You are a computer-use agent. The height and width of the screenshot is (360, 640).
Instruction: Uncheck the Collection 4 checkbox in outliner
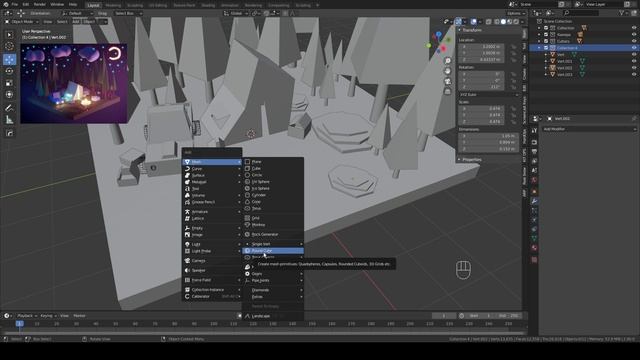[x=546, y=48]
